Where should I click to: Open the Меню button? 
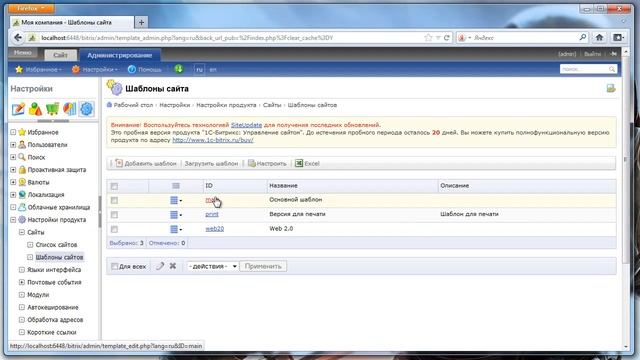pyautogui.click(x=22, y=53)
